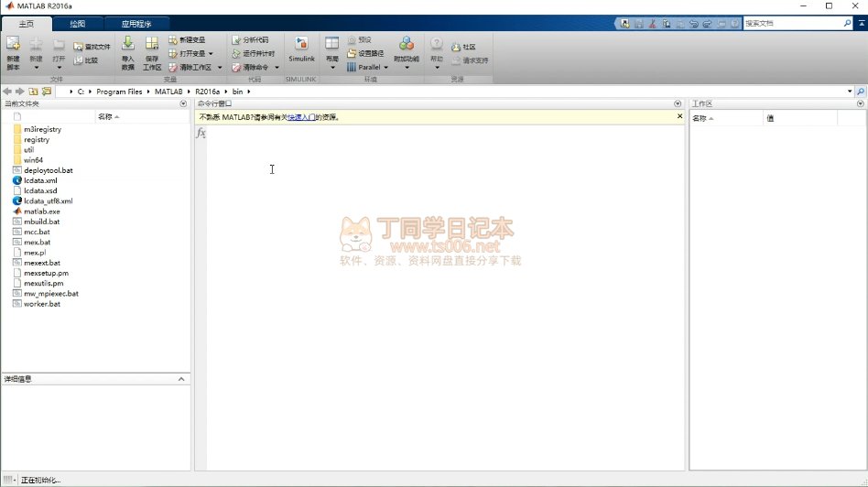
Task: Click Compare (比较) files button
Action: coord(86,60)
